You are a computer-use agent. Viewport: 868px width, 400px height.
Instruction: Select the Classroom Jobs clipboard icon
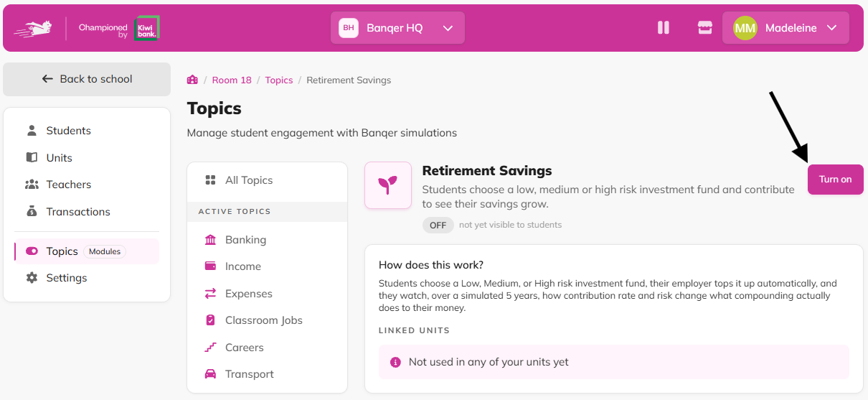(x=210, y=320)
